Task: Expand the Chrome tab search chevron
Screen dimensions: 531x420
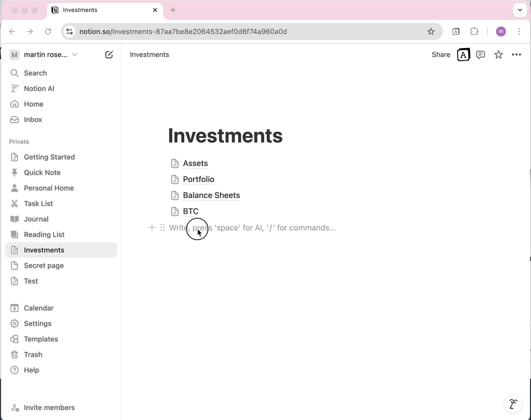Action: pos(520,10)
